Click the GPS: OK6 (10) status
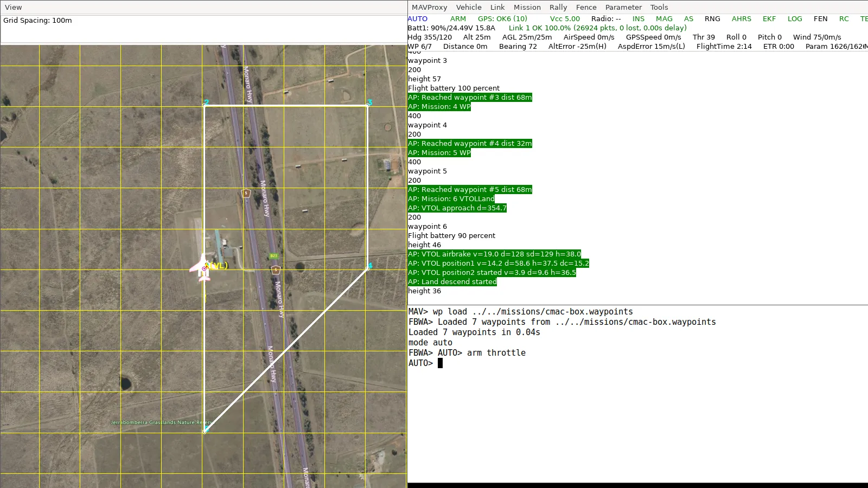 point(502,18)
